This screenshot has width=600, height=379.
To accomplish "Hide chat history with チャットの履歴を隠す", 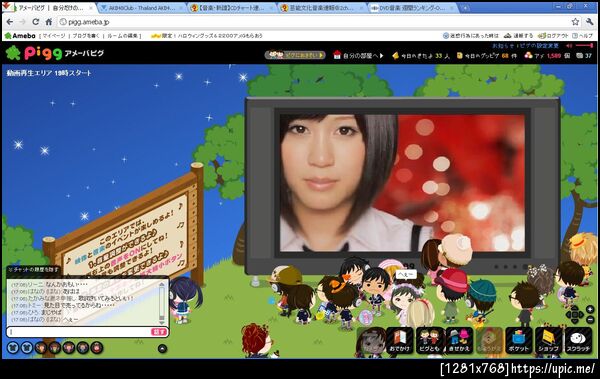I will tap(33, 270).
